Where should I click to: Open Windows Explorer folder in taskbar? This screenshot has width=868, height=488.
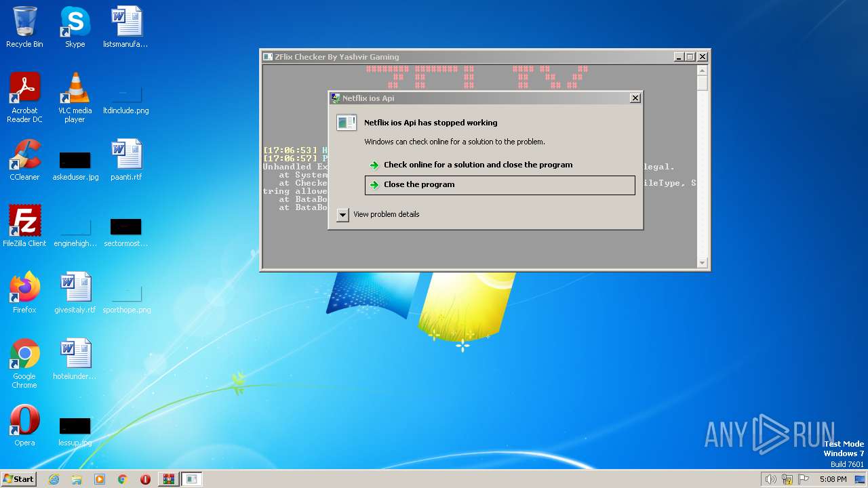77,479
